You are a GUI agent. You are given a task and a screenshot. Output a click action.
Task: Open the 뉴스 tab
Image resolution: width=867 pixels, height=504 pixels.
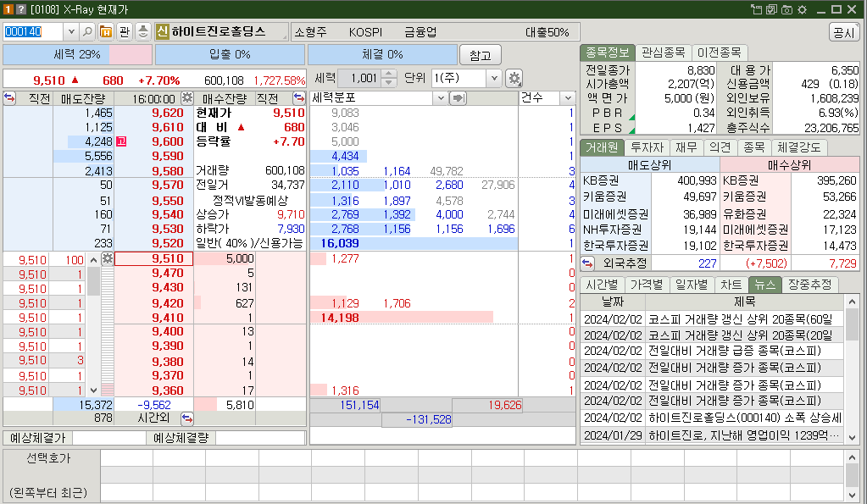(764, 285)
